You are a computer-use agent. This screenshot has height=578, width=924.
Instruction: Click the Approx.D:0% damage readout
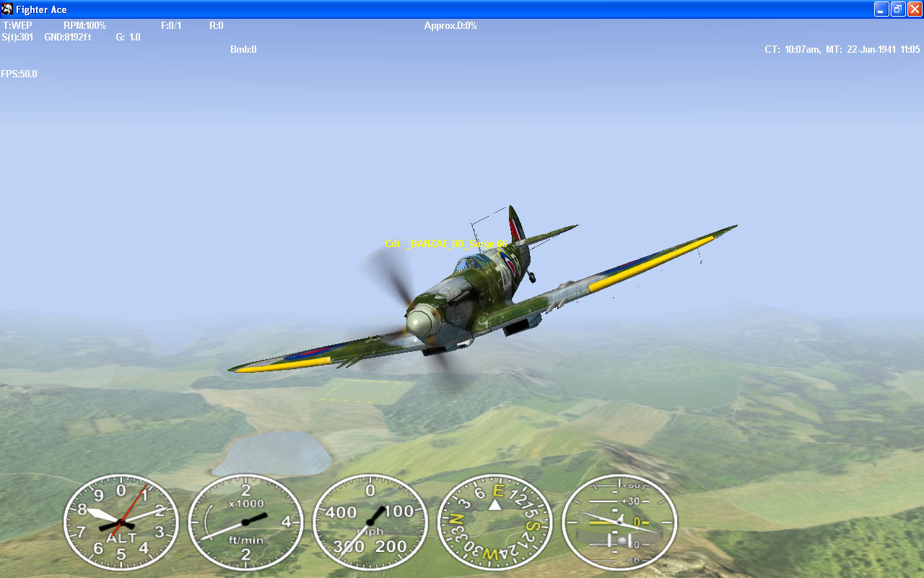(x=450, y=26)
